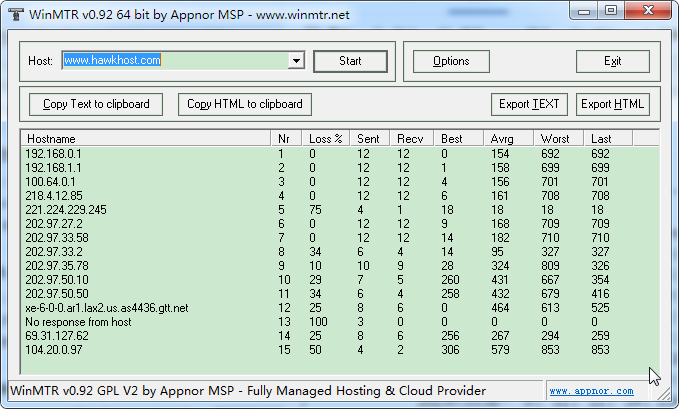Click the Nr column header
679x409 pixels.
coord(286,139)
